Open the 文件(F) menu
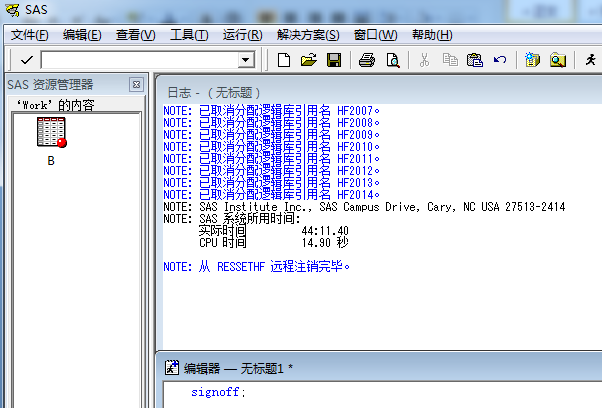This screenshot has width=602, height=408. tap(30, 35)
